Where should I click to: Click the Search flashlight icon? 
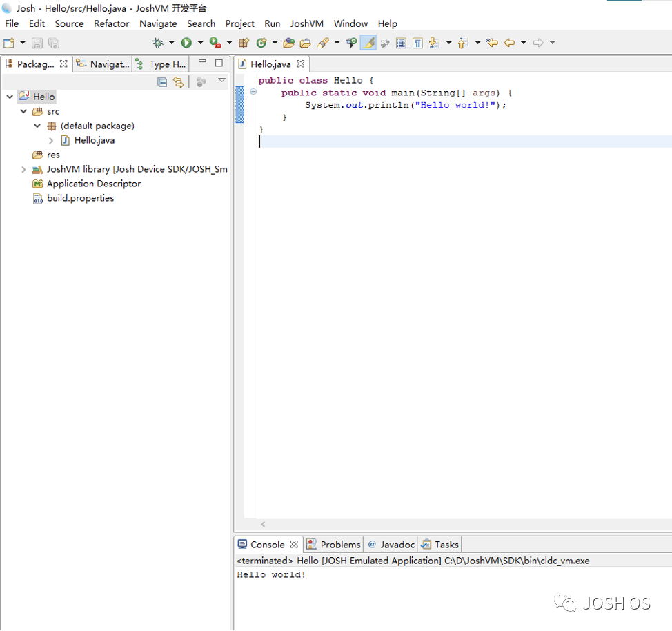(323, 43)
